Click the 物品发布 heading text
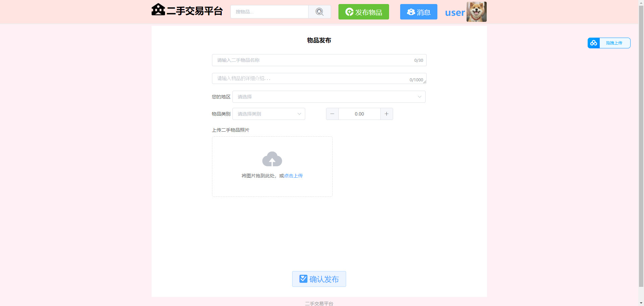Viewport: 644px width, 306px height. [x=319, y=40]
